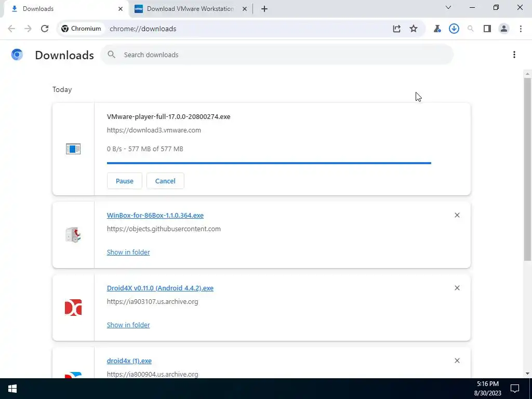Open the user profile avatar
532x399 pixels.
point(504,29)
